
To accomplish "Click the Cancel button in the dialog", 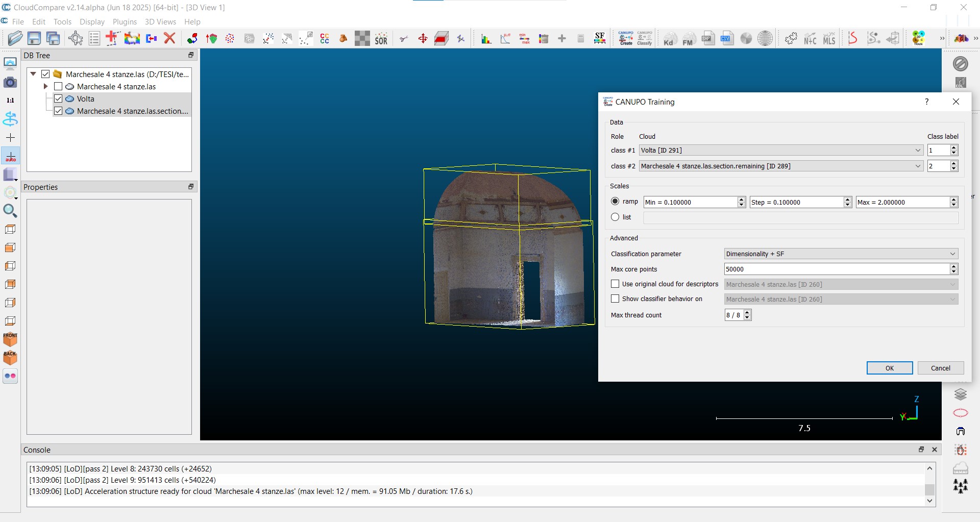I will (940, 368).
